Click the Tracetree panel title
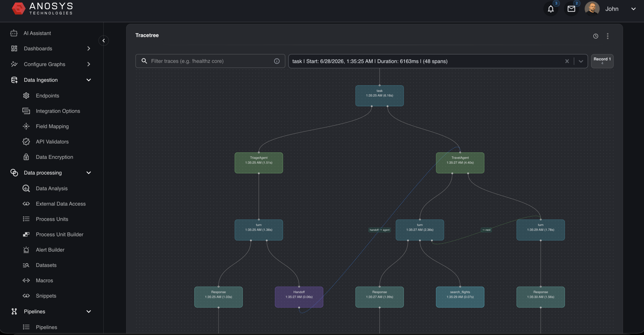Image resolution: width=644 pixels, height=335 pixels. coord(147,35)
